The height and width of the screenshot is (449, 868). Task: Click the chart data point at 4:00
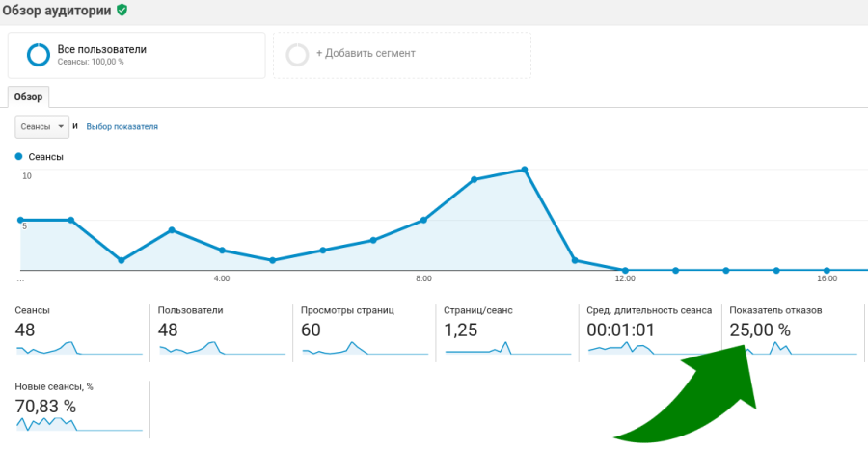click(222, 250)
